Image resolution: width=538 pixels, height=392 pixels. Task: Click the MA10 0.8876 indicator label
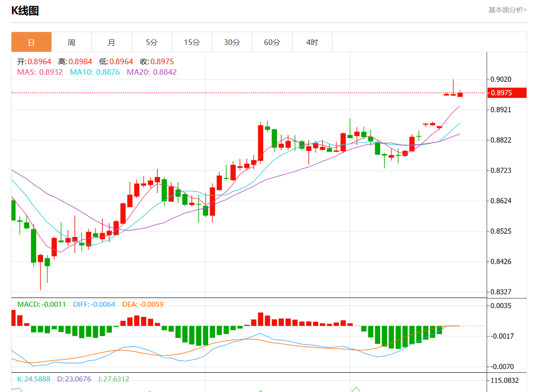pos(94,72)
